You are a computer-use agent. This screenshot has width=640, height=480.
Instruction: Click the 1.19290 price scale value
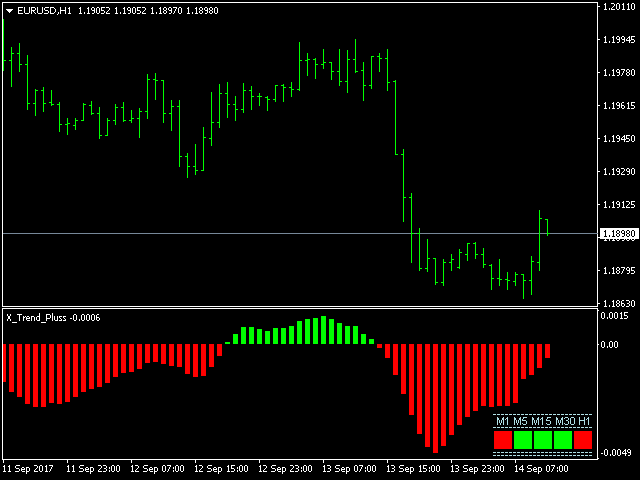point(619,171)
